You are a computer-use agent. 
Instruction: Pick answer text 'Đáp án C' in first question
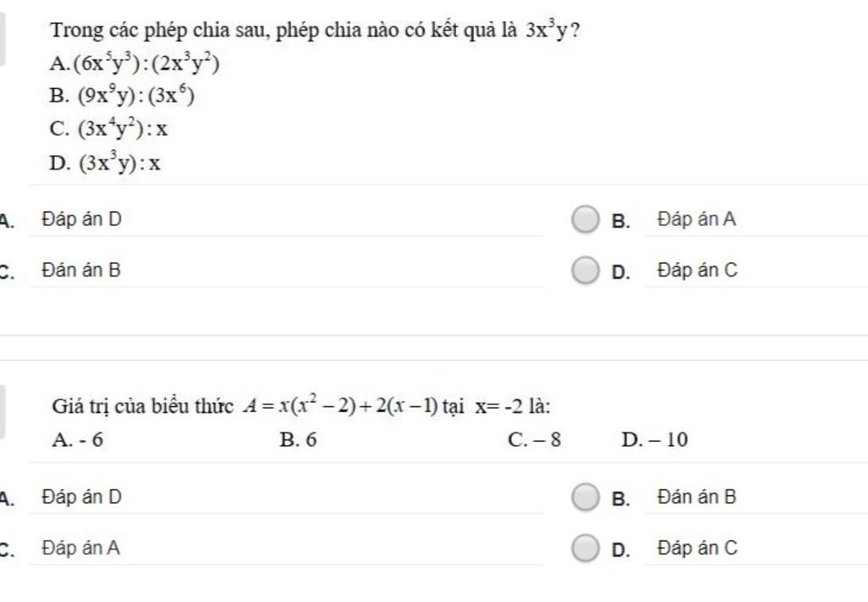(x=697, y=271)
